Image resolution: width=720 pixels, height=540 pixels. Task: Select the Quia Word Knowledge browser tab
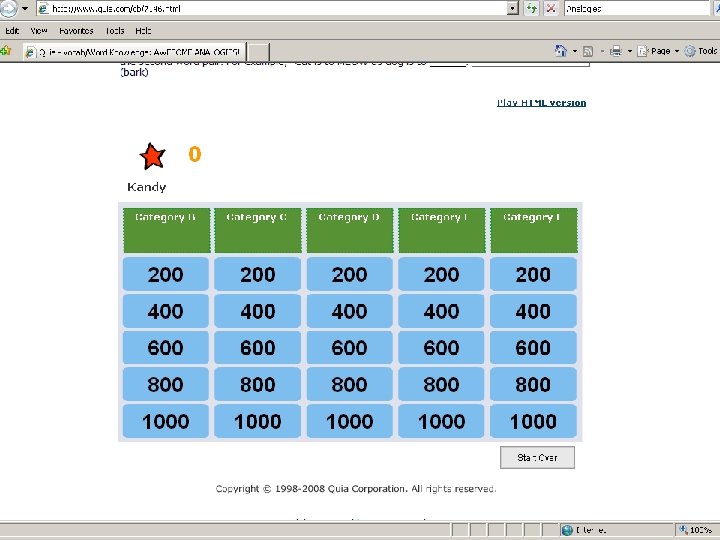pyautogui.click(x=134, y=52)
